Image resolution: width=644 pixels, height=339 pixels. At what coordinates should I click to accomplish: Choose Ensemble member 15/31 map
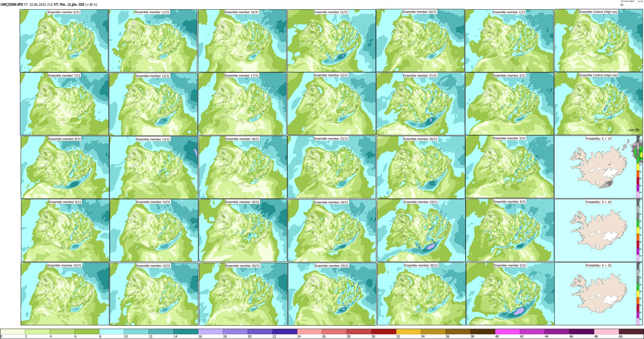click(154, 294)
